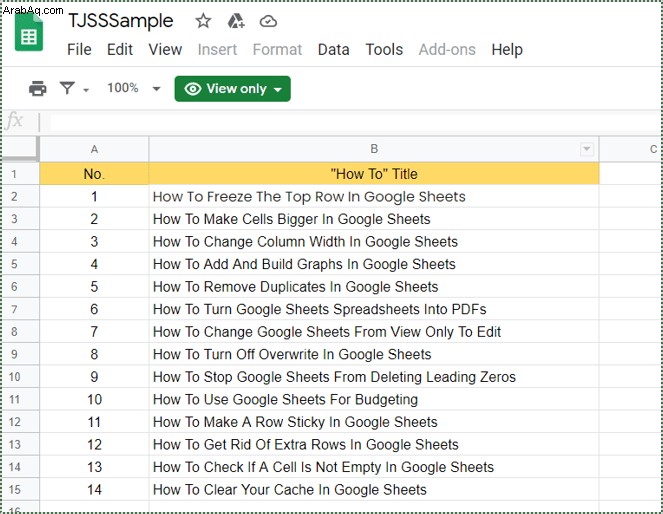Check cloud save status icon
Viewport: 663px width, 514px height.
pyautogui.click(x=268, y=21)
